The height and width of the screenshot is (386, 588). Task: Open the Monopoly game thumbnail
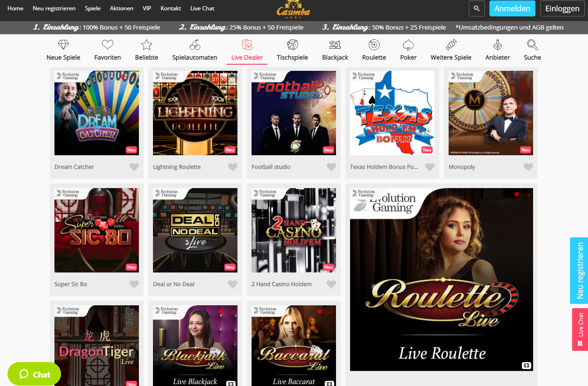[x=491, y=113]
